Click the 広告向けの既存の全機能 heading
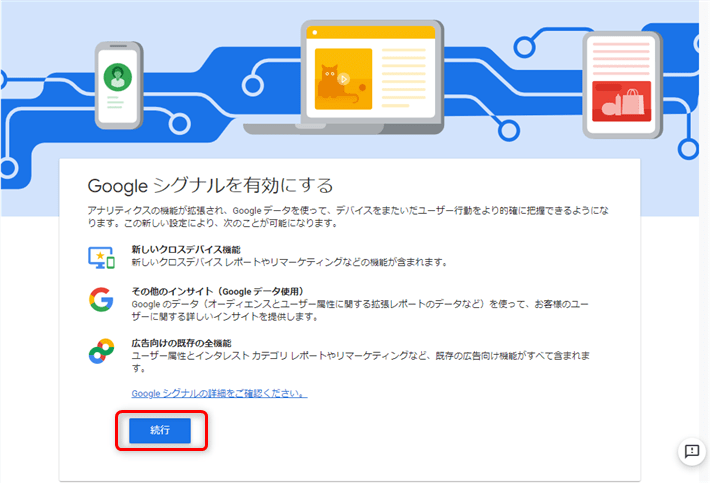Viewport: 710px width, 483px height. [181, 343]
